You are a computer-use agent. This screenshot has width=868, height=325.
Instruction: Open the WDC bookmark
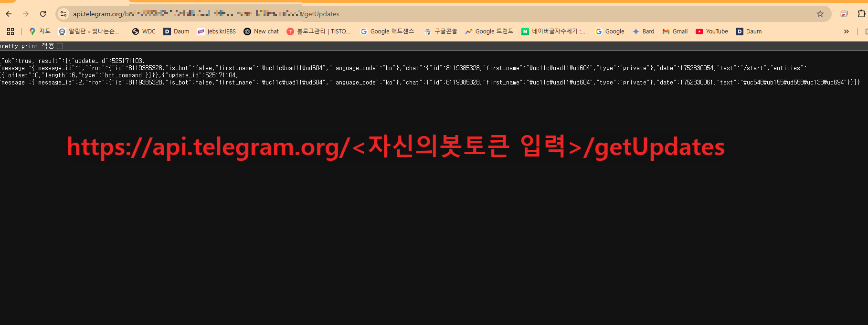[x=144, y=31]
